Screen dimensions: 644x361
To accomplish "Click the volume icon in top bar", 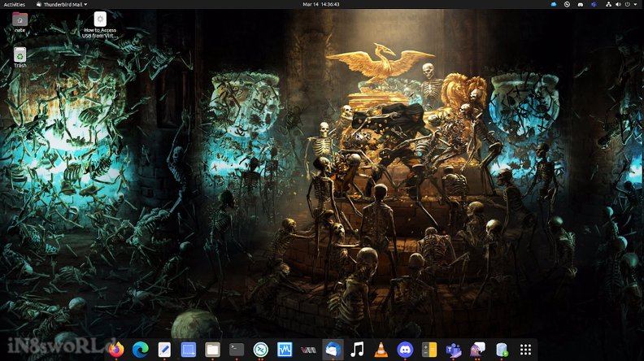I will (x=618, y=4).
